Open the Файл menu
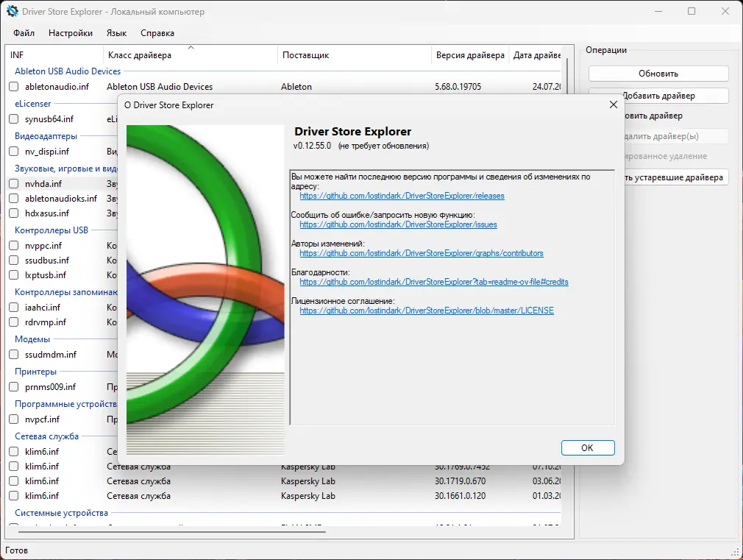Image resolution: width=743 pixels, height=560 pixels. click(24, 32)
